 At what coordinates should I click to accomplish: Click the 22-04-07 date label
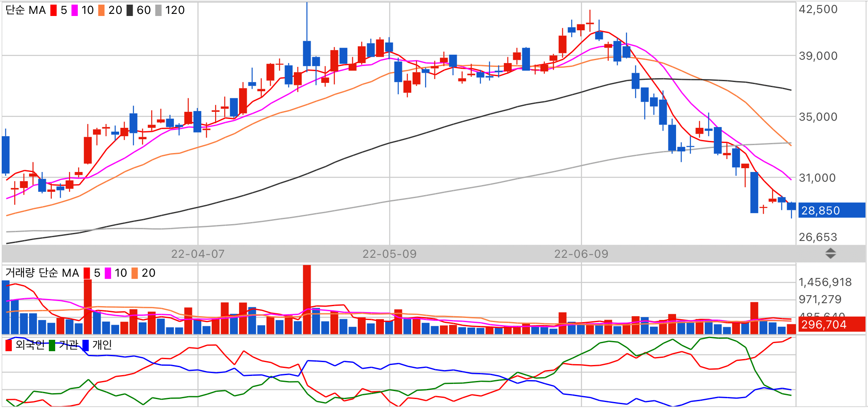(x=198, y=254)
